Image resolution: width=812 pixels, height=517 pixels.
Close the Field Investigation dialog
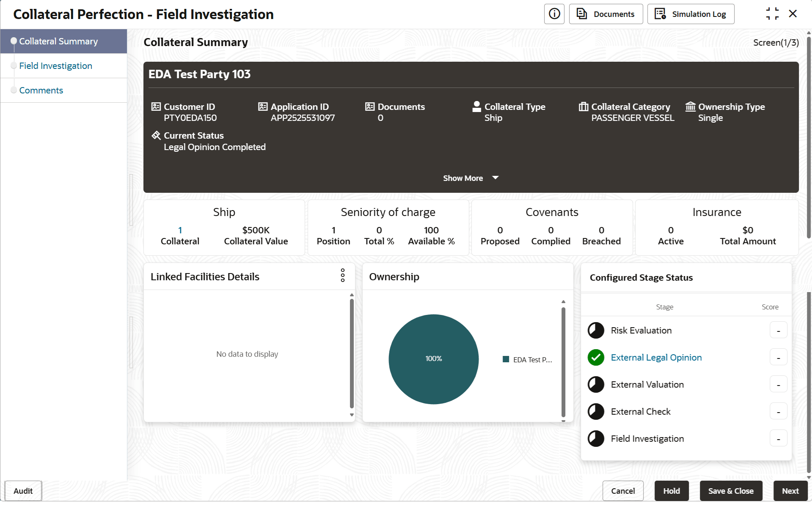click(793, 14)
